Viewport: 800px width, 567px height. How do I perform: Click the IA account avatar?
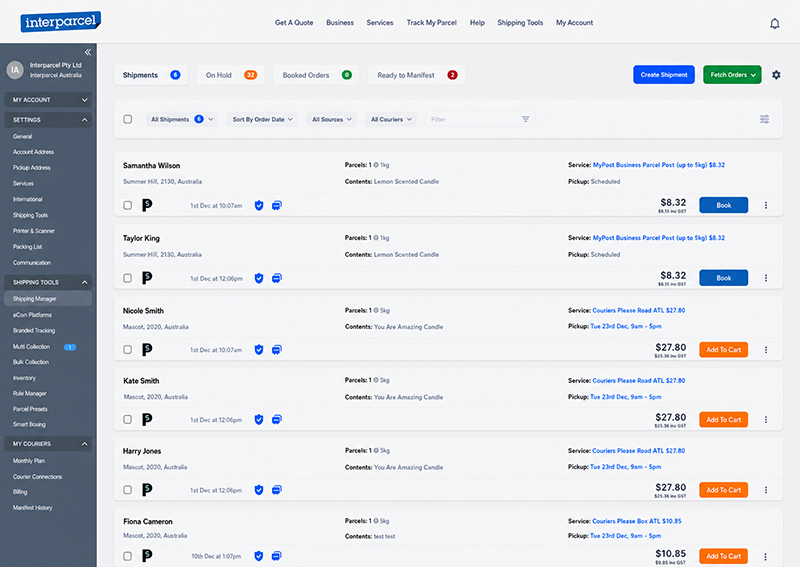click(x=15, y=70)
